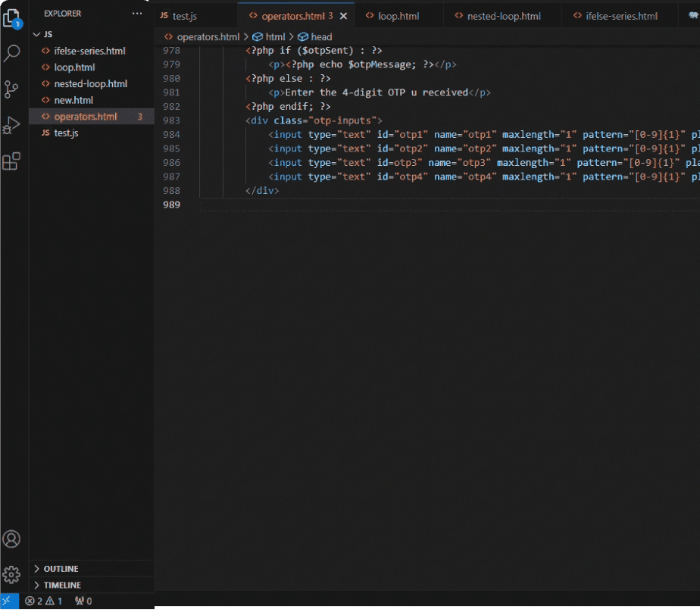The image size is (700, 612).
Task: Click the remote window indicator in status bar
Action: coord(9,601)
